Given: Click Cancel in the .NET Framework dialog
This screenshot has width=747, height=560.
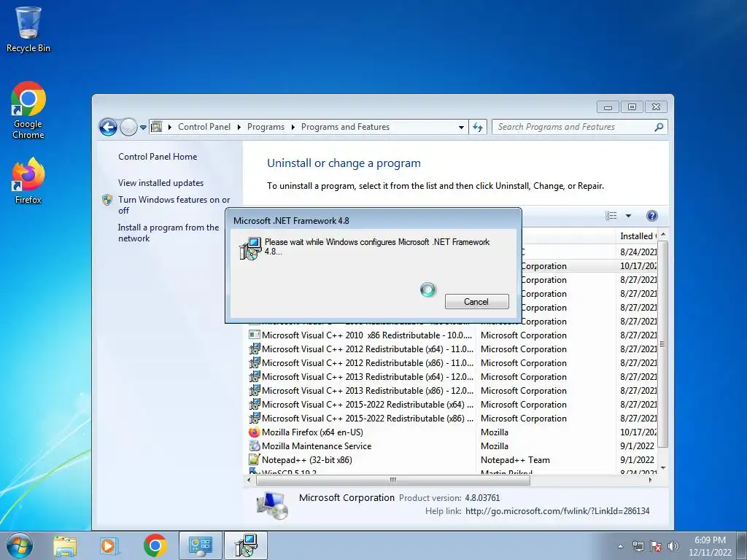Looking at the screenshot, I should (477, 301).
